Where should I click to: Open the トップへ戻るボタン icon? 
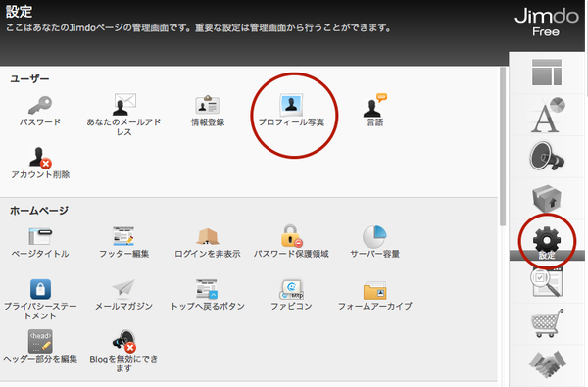[x=207, y=289]
